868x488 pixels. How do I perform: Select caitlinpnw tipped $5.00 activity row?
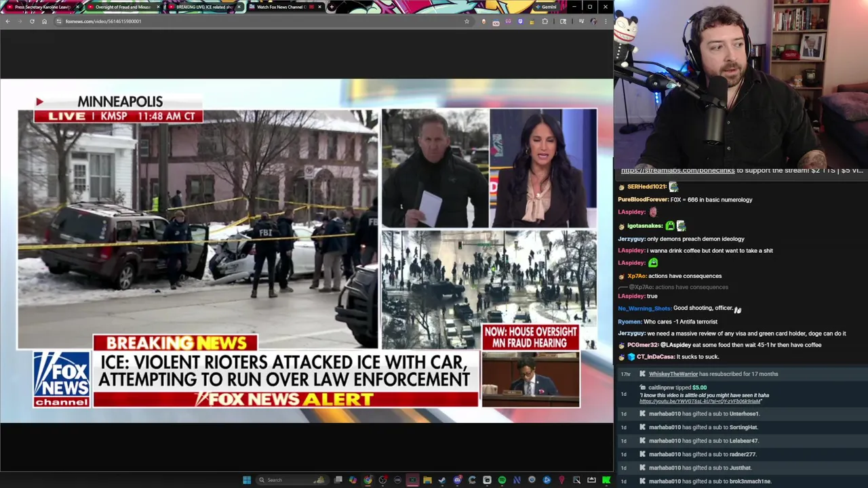click(743, 394)
